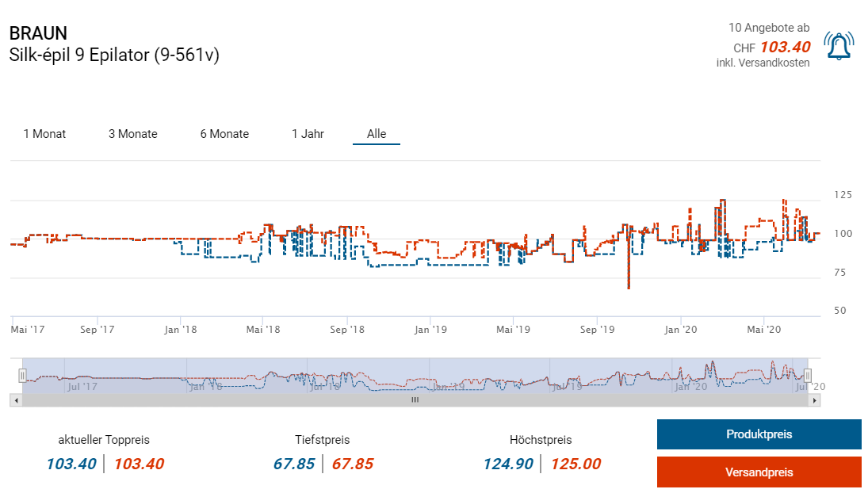Click the scrollbar left arrow
Image resolution: width=868 pixels, height=493 pixels.
[x=15, y=401]
